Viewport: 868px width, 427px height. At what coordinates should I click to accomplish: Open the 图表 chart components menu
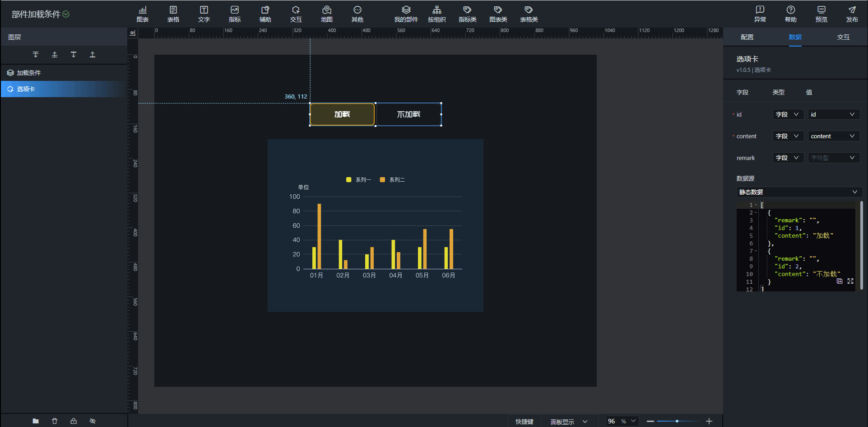click(142, 14)
